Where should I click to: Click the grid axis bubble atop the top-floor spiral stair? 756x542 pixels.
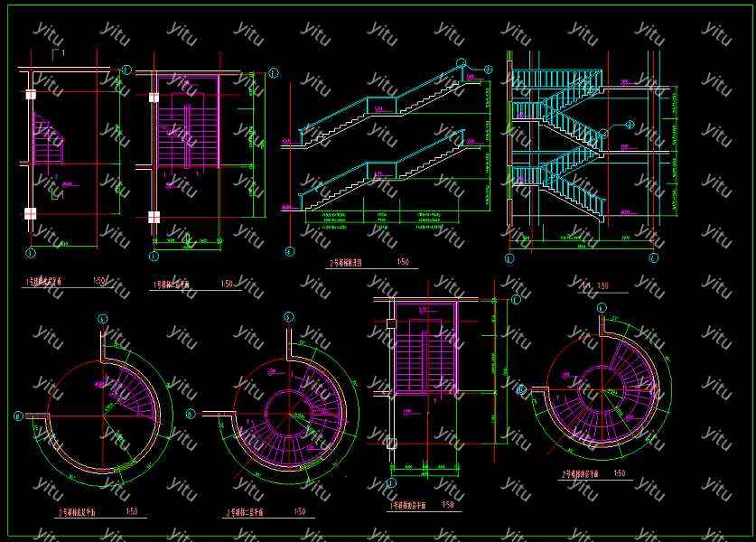pos(602,308)
